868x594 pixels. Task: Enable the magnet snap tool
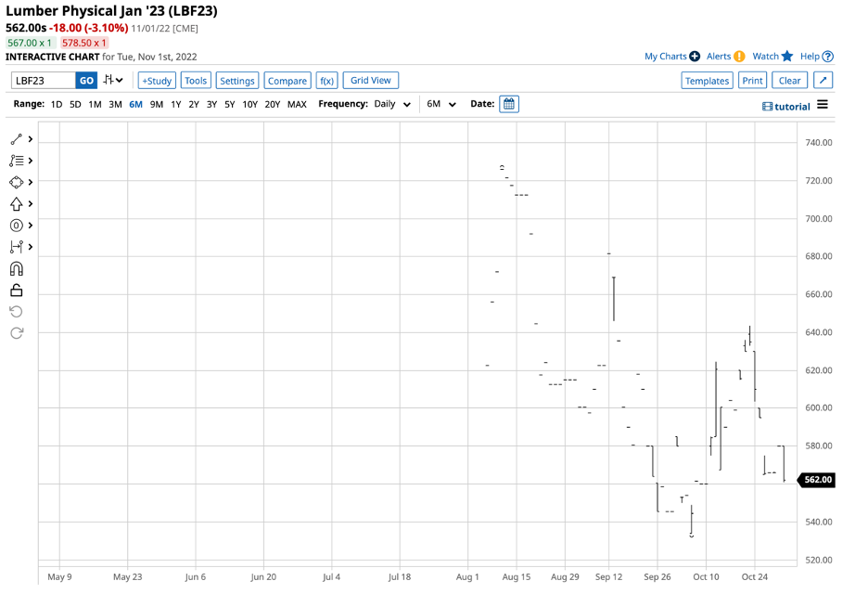point(16,269)
